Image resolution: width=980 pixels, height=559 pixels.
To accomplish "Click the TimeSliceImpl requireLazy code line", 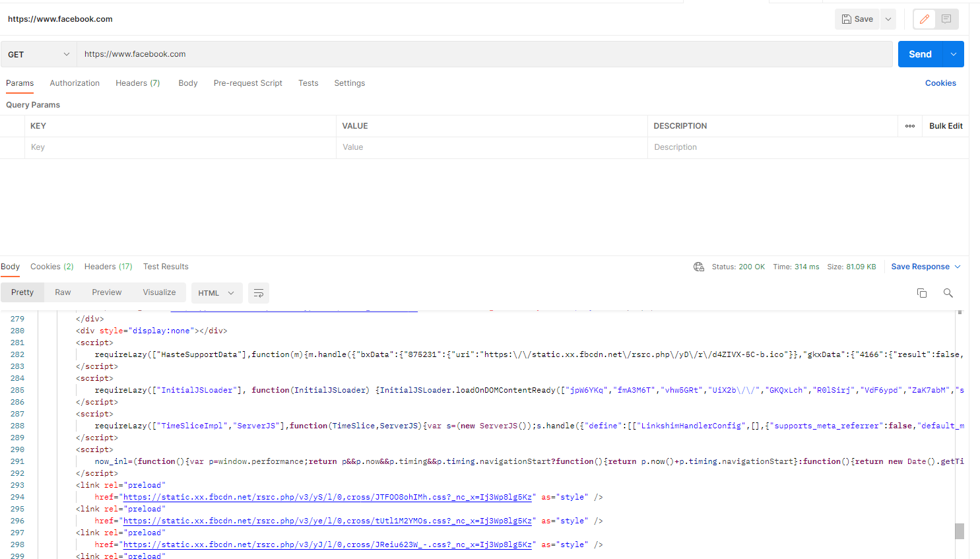I will (x=529, y=426).
